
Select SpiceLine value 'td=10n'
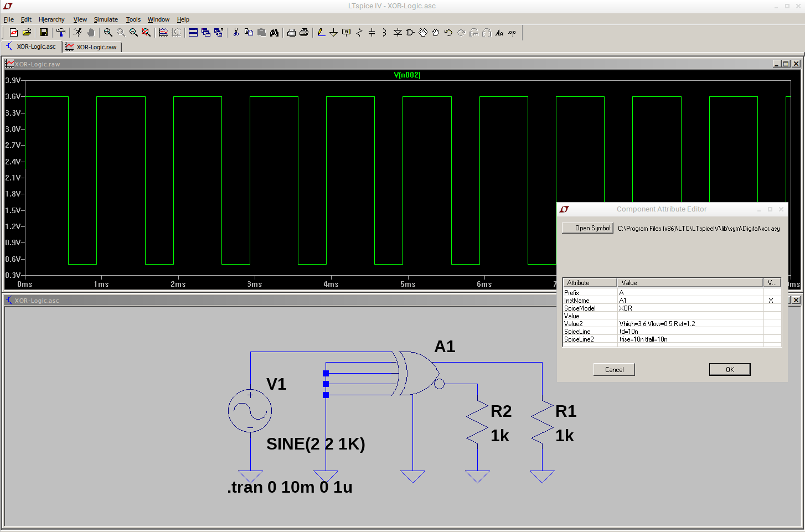(690, 332)
